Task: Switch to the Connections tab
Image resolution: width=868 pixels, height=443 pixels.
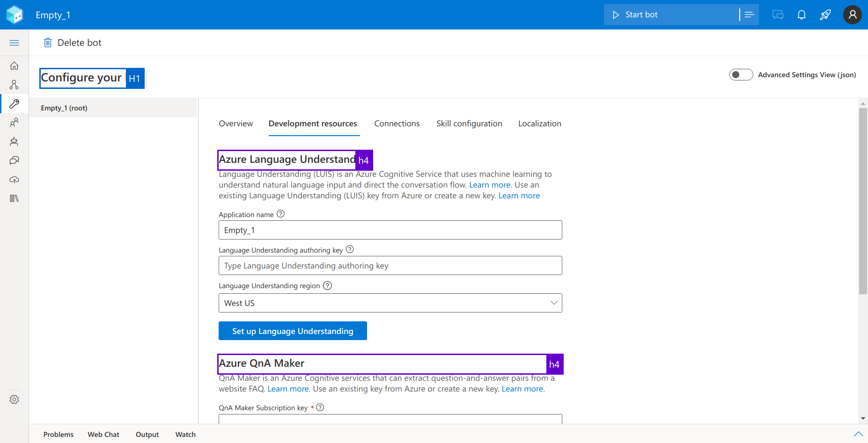Action: click(397, 123)
